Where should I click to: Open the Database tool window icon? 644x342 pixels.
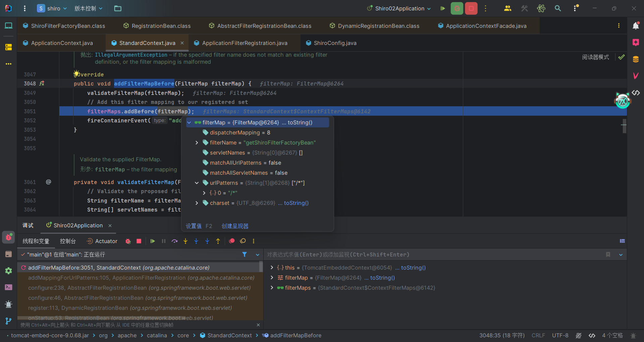point(636,59)
